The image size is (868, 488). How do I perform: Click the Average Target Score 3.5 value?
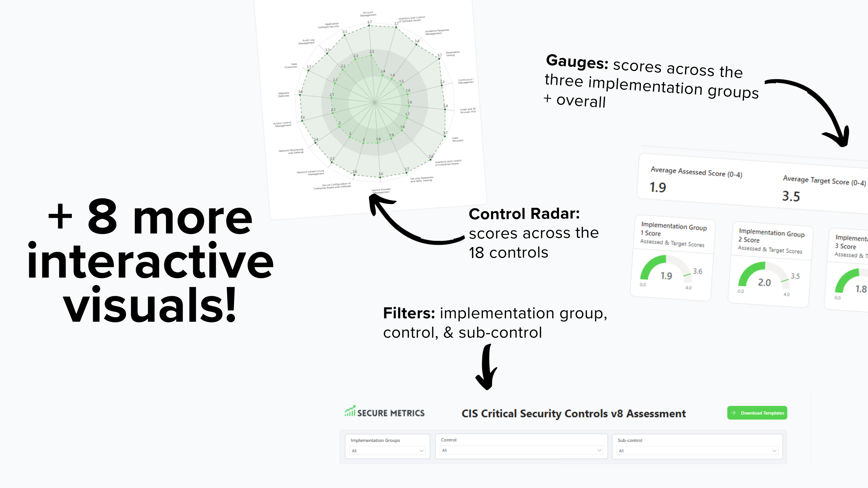click(x=791, y=196)
